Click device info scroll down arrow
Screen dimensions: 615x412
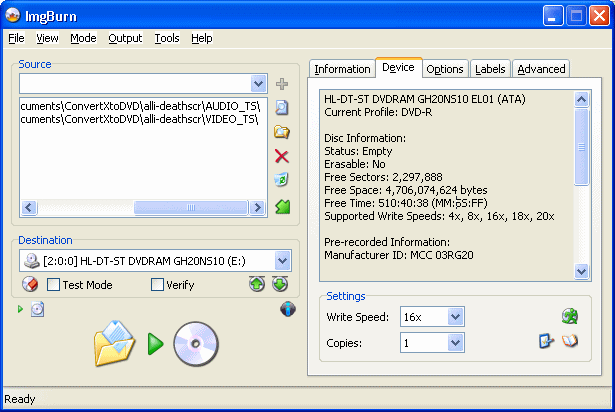581,271
